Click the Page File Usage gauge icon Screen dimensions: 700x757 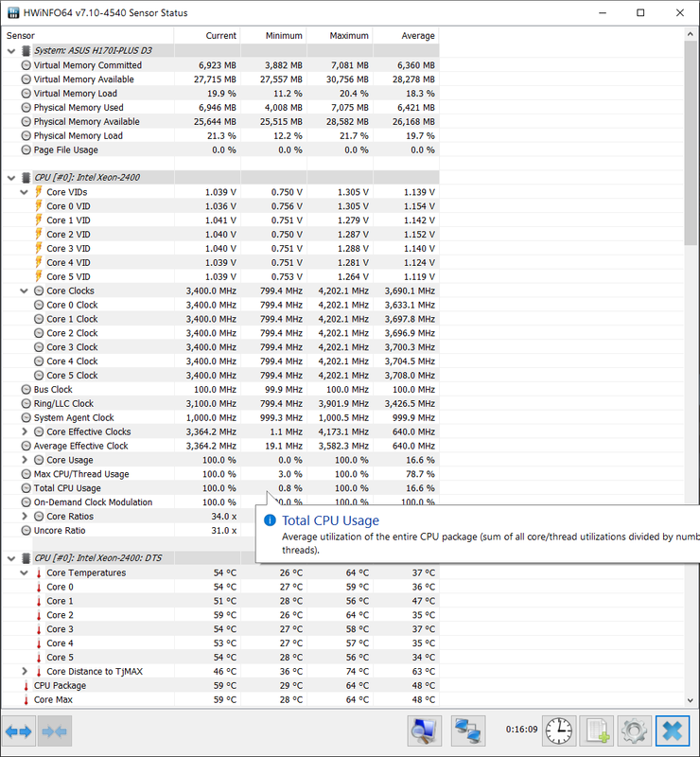coord(26,150)
